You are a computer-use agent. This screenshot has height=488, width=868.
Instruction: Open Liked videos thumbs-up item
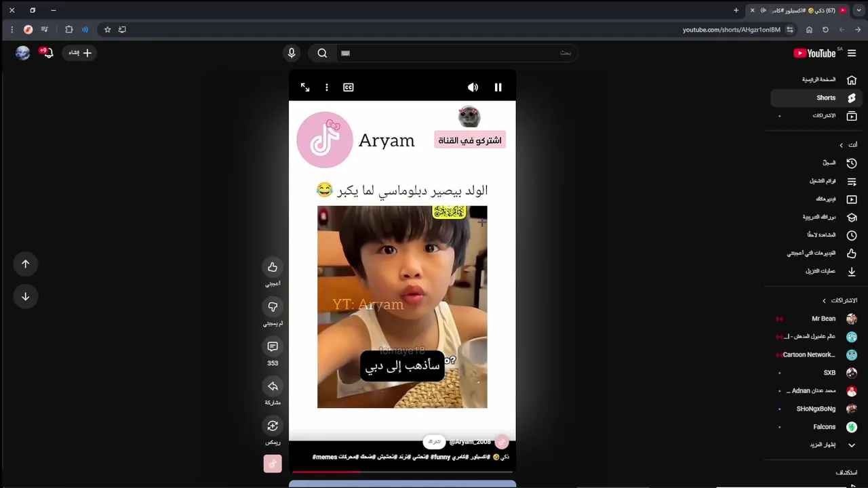pyautogui.click(x=816, y=253)
